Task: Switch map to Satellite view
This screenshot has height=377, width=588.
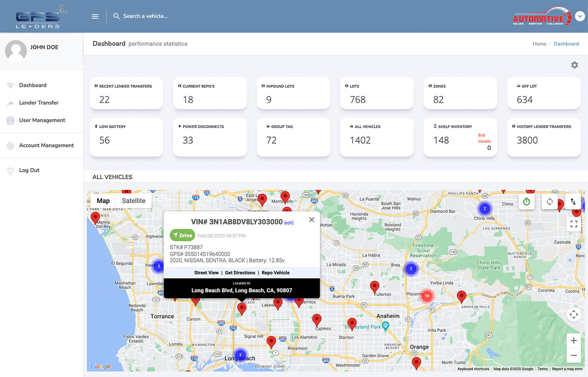Action: [x=133, y=201]
